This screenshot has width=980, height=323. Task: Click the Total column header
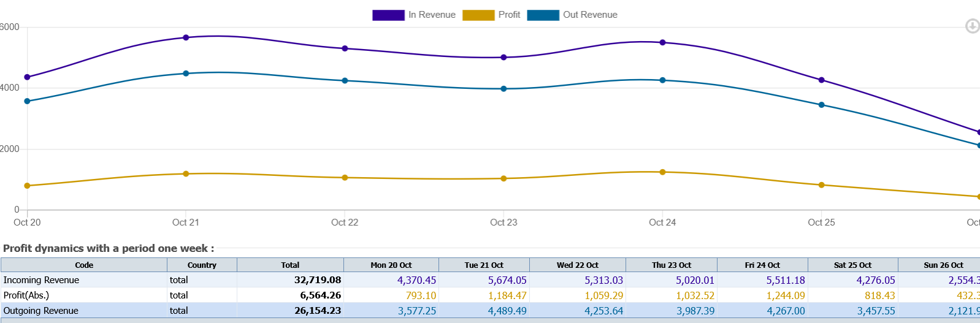(290, 265)
